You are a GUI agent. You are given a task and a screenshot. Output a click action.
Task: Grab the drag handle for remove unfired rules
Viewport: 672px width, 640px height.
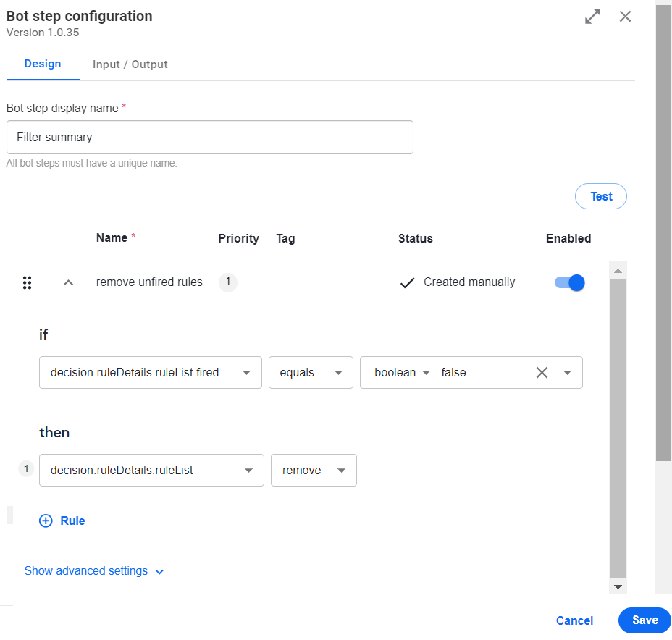click(x=27, y=283)
